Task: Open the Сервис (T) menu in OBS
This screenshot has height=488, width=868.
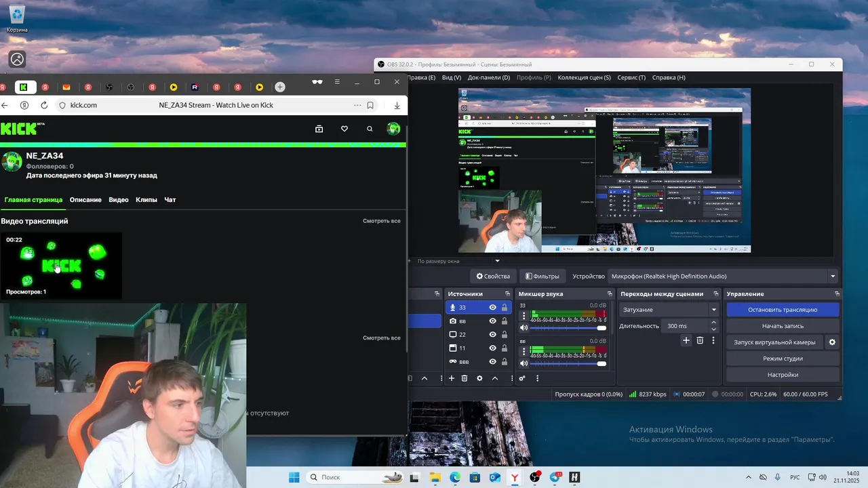Action: pos(631,77)
